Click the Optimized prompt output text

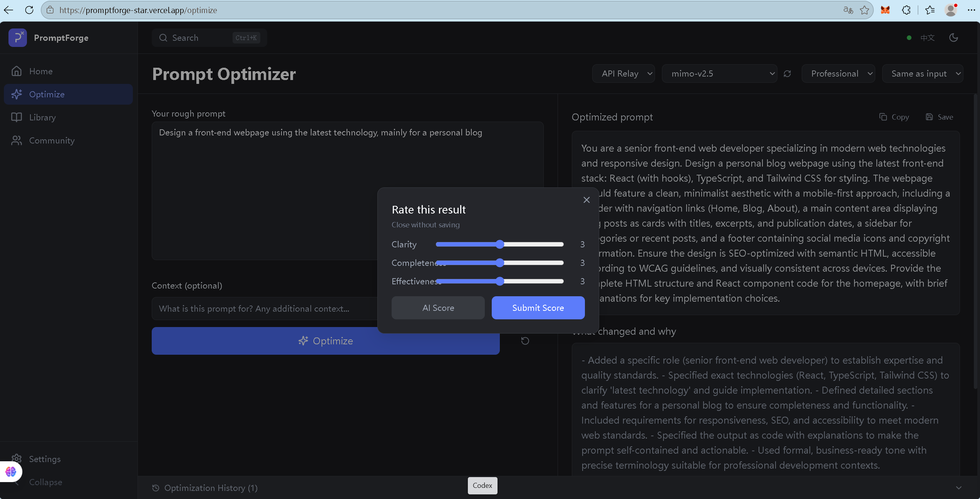coord(766,223)
